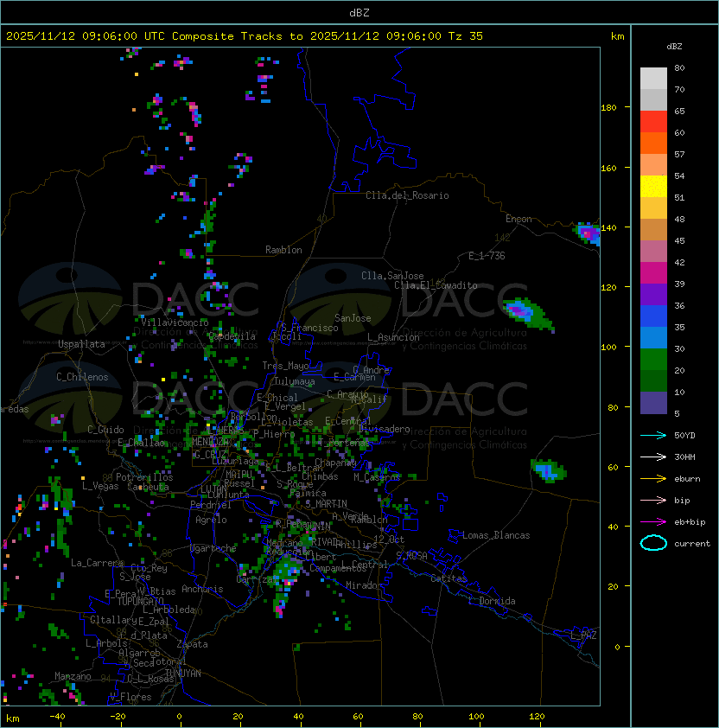Click the yellow eburn arrow legend icon
719x728 pixels.
coord(653,479)
